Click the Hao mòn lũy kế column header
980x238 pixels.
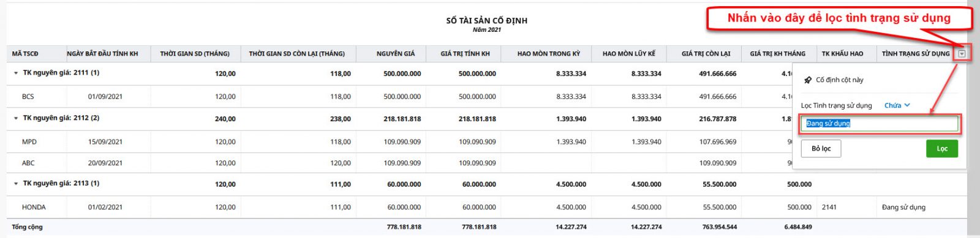628,54
